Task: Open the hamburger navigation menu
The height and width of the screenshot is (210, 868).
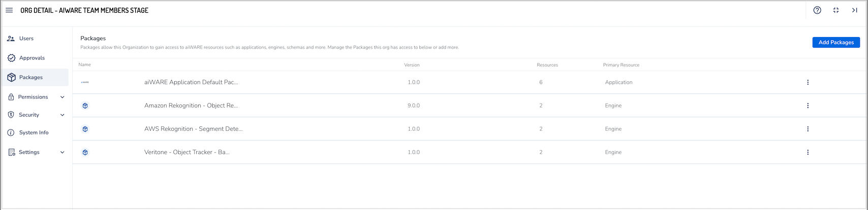Action: [9, 10]
